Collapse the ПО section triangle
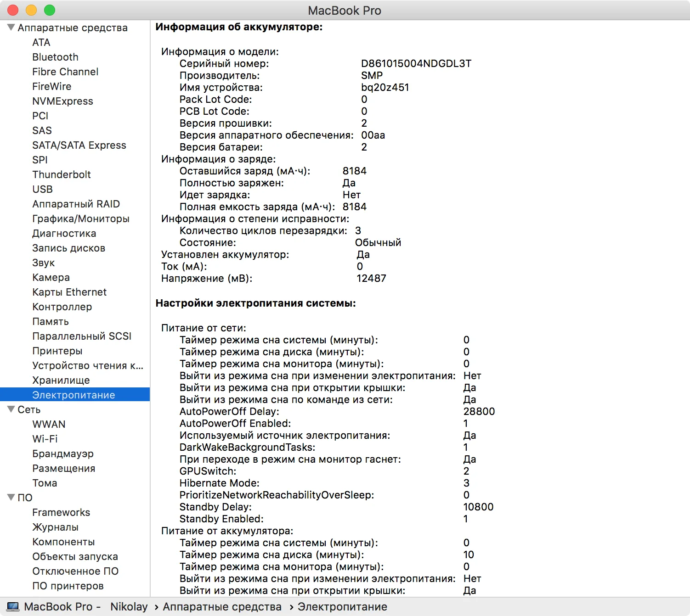Screen dimensions: 690x616 (11, 498)
